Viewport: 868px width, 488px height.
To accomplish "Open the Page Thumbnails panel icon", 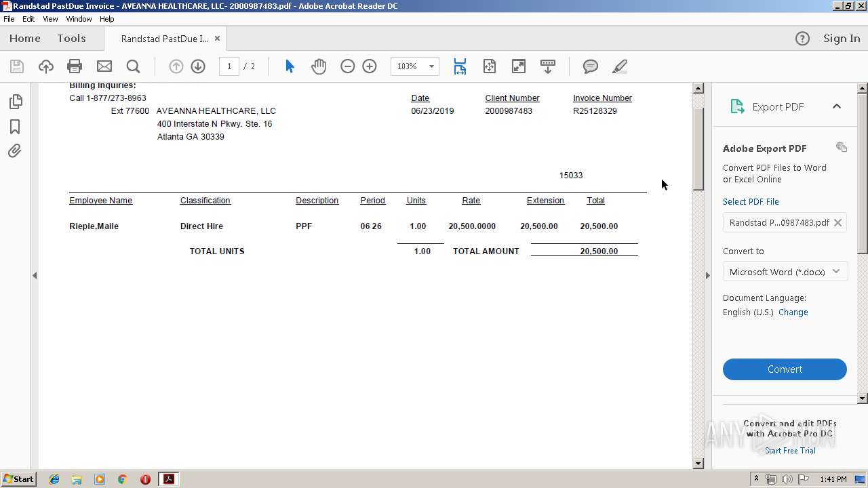I will [x=15, y=102].
